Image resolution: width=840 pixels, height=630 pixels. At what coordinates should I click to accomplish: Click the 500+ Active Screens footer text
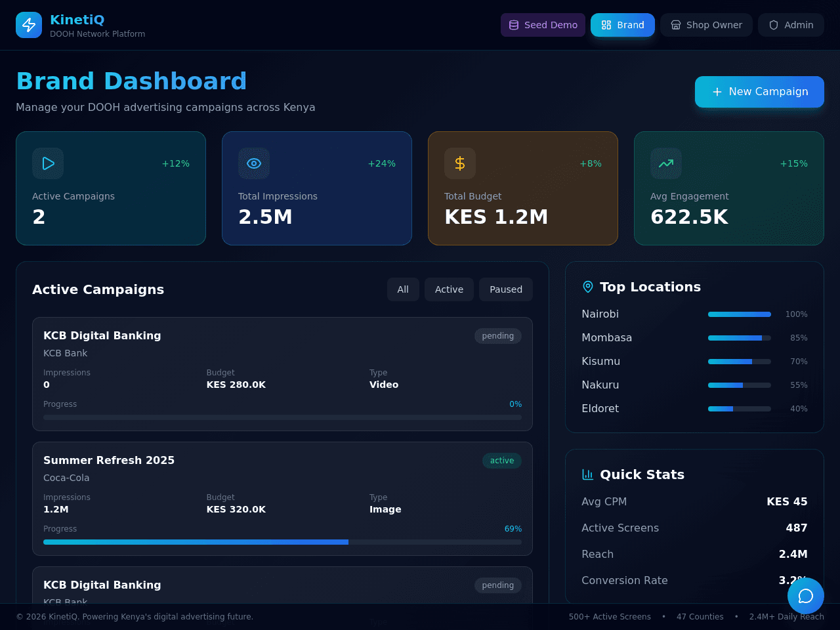pyautogui.click(x=610, y=617)
